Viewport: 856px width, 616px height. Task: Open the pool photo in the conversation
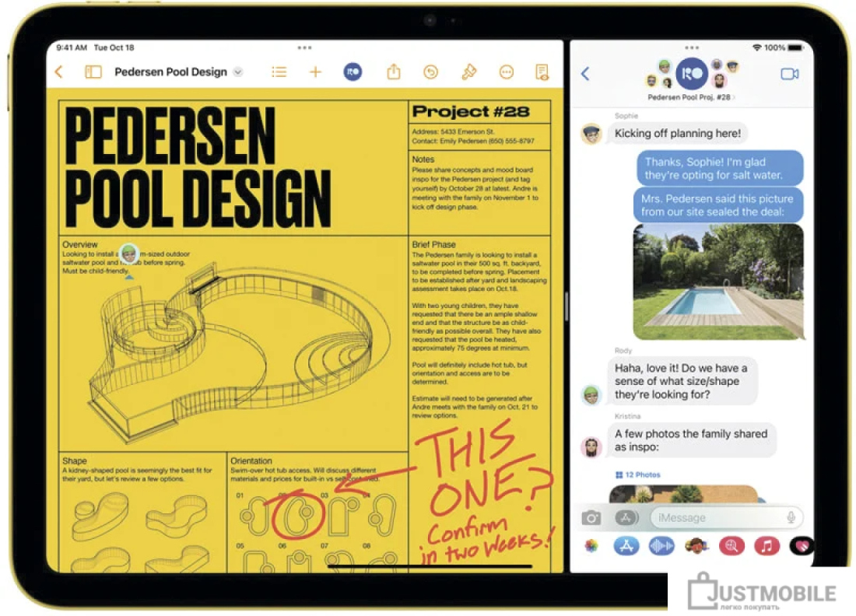click(x=718, y=282)
